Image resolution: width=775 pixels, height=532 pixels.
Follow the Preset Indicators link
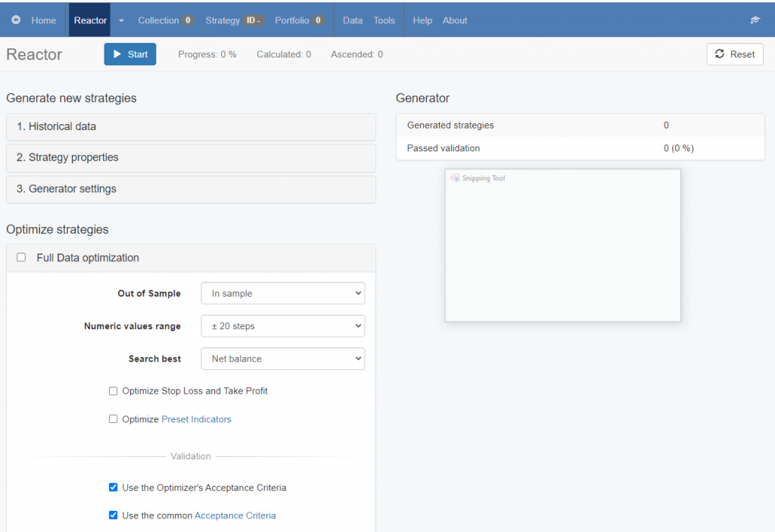coord(196,419)
